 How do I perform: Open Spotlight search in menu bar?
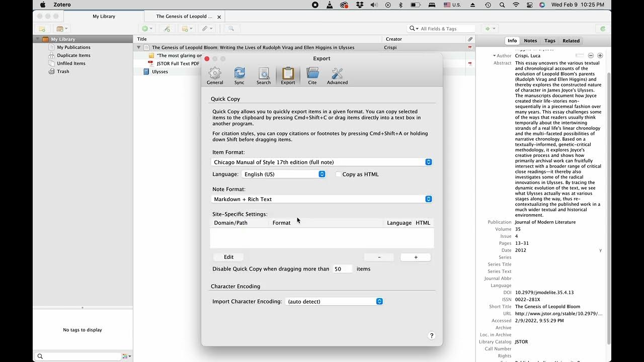pos(502,5)
